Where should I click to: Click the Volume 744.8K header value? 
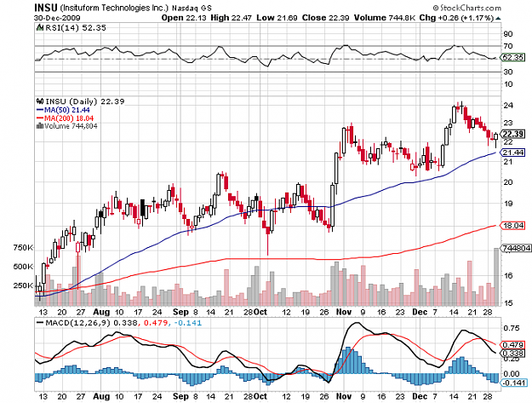[385, 18]
